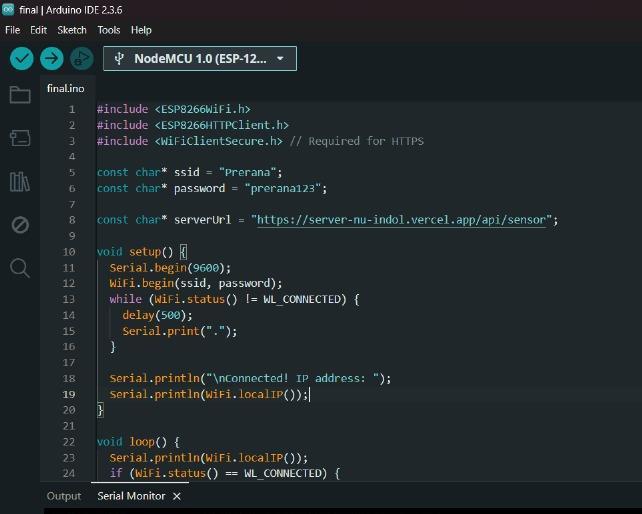
Task: Click the Upload arrow button
Action: pos(52,59)
